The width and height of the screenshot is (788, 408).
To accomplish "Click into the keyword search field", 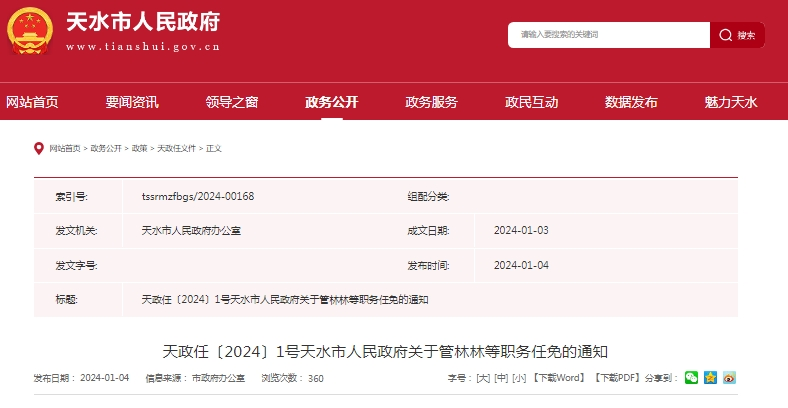I will point(610,35).
